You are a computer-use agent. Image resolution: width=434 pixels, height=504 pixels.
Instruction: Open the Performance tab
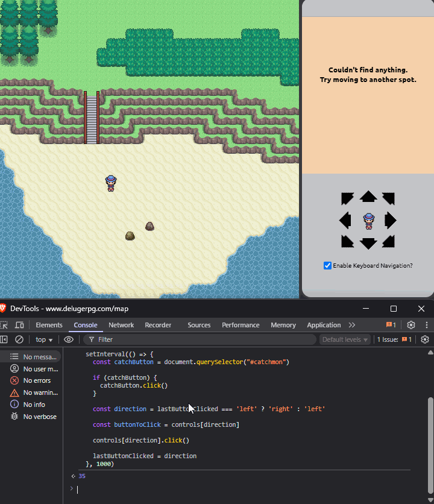pyautogui.click(x=241, y=325)
